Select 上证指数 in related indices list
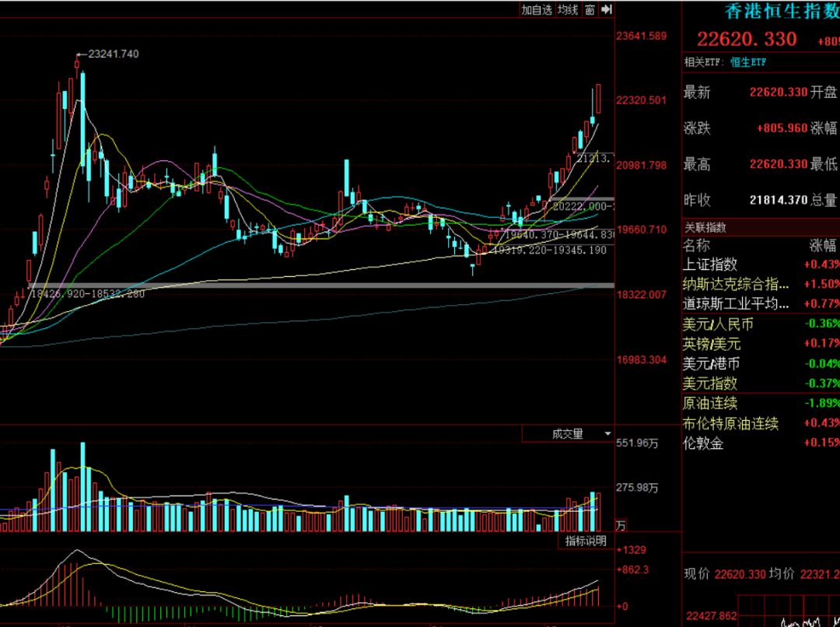This screenshot has width=840, height=627. [710, 264]
